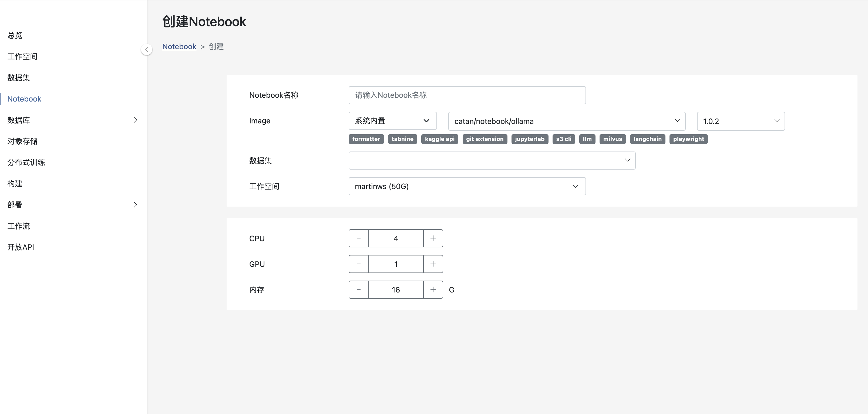This screenshot has width=868, height=414.
Task: Increase CPU count with plus button
Action: 433,238
